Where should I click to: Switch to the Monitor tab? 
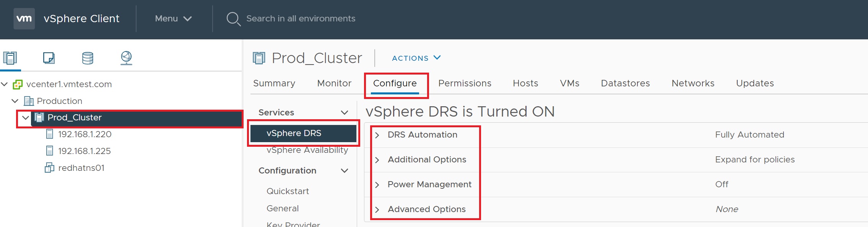[334, 83]
